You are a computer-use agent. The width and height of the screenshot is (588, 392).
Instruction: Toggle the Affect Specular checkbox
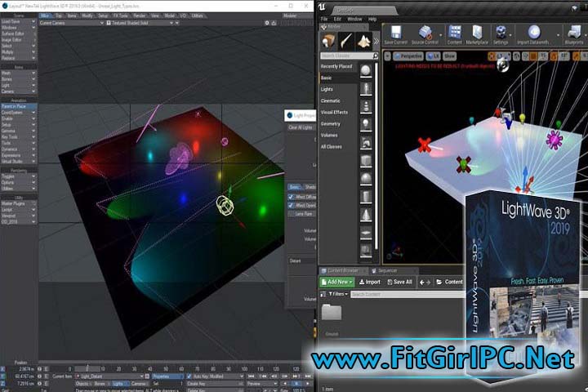(x=292, y=205)
